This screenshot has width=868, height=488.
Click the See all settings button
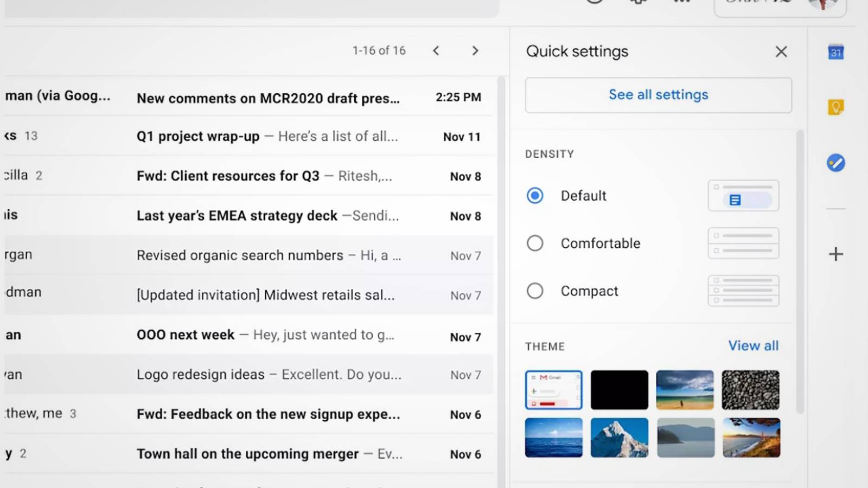(658, 95)
